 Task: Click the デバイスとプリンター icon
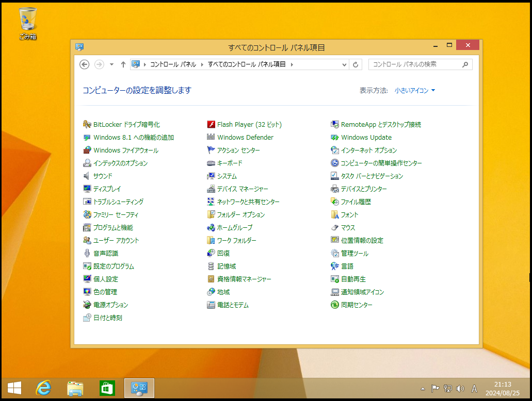pos(335,189)
